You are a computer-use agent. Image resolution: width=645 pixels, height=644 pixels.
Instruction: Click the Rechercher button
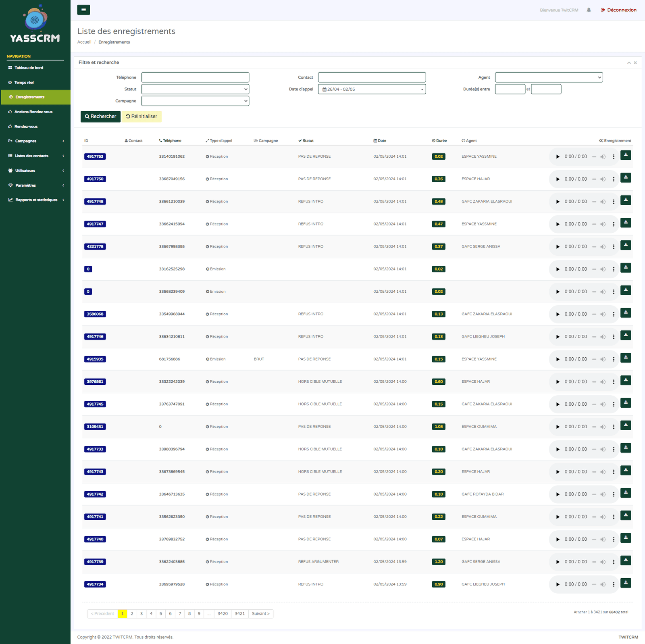pyautogui.click(x=100, y=117)
